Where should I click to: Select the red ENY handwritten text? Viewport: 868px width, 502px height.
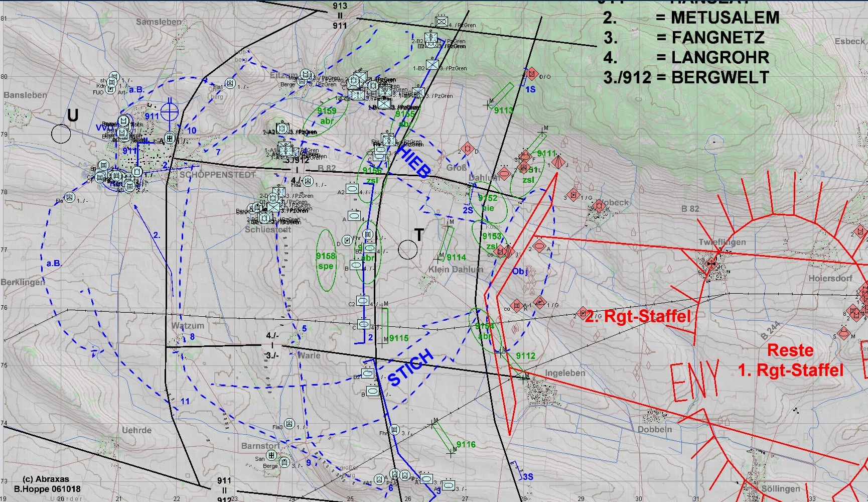[694, 381]
